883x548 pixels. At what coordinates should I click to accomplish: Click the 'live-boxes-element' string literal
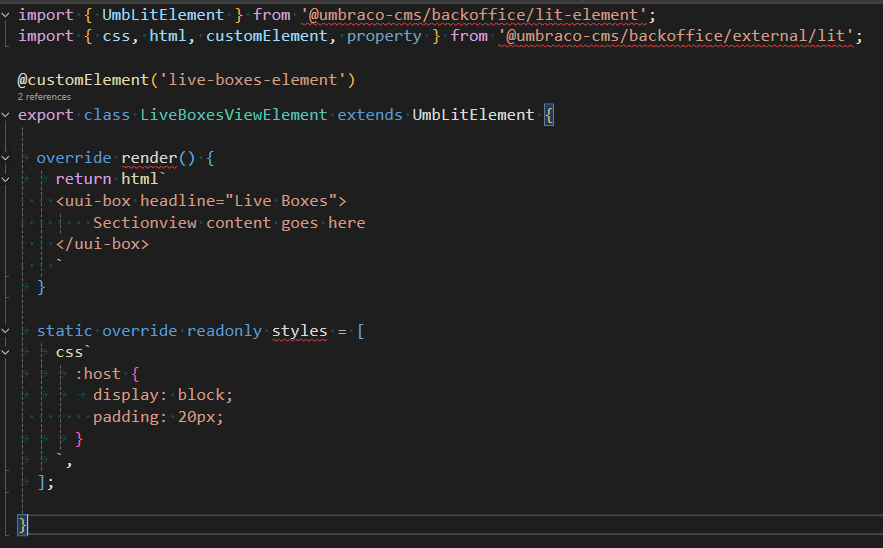(x=252, y=80)
